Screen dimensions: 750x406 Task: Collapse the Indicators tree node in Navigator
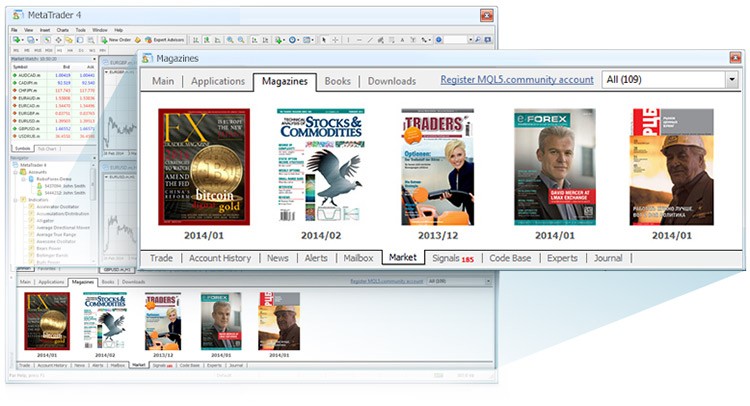pos(16,200)
